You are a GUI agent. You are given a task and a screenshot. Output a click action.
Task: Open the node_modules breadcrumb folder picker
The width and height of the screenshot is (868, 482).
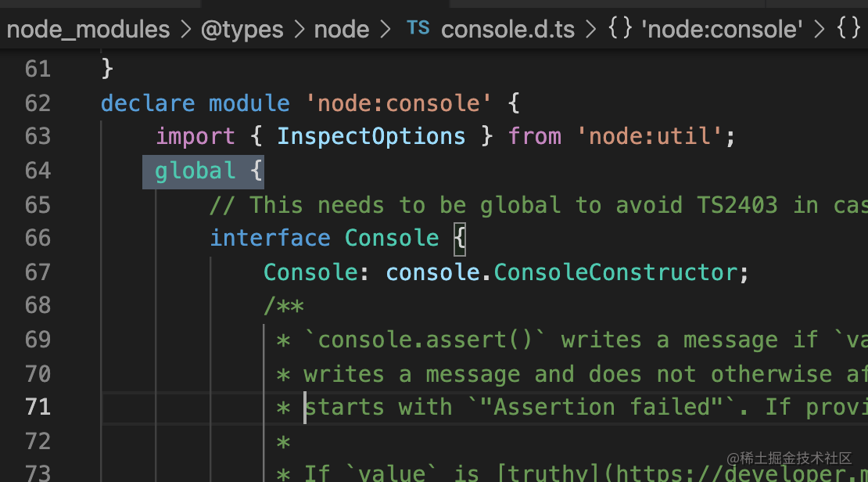[x=88, y=30]
